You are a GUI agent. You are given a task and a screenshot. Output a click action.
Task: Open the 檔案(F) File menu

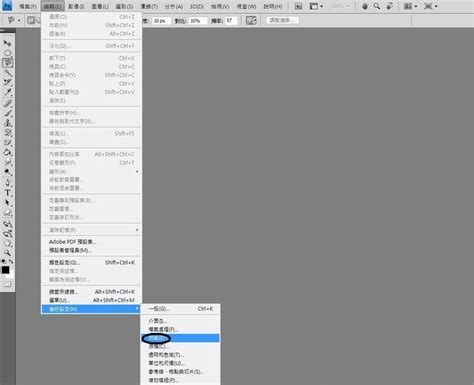point(28,6)
